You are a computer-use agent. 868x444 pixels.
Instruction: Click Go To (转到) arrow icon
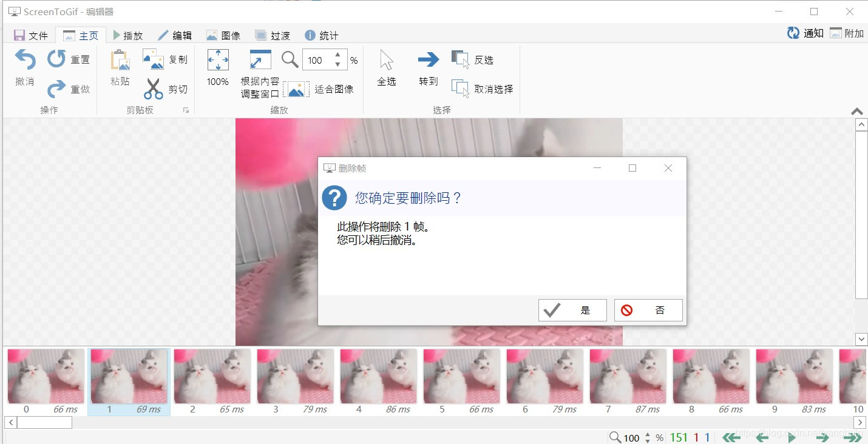pyautogui.click(x=429, y=59)
